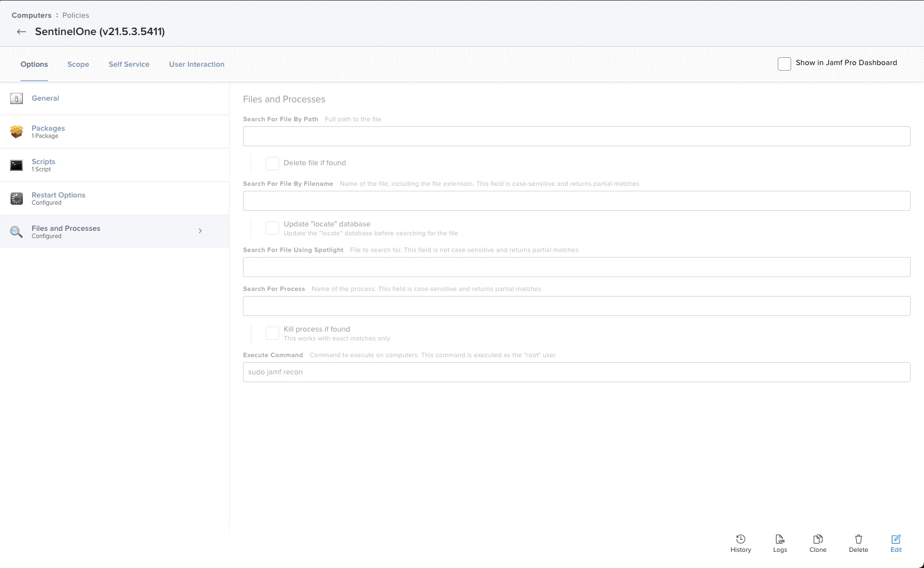Click "1 Package" subtitle text
The image size is (924, 568).
(x=45, y=136)
